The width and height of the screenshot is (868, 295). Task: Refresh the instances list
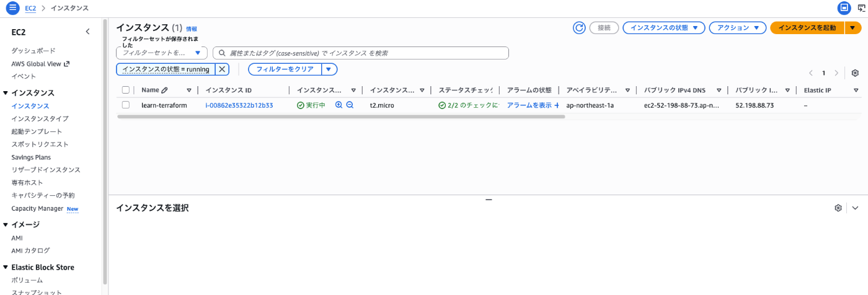[579, 28]
